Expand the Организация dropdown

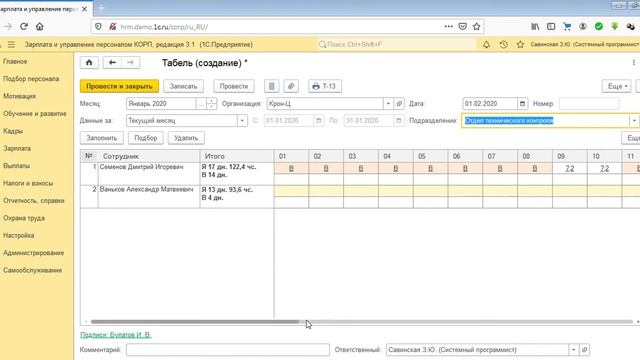click(x=388, y=104)
